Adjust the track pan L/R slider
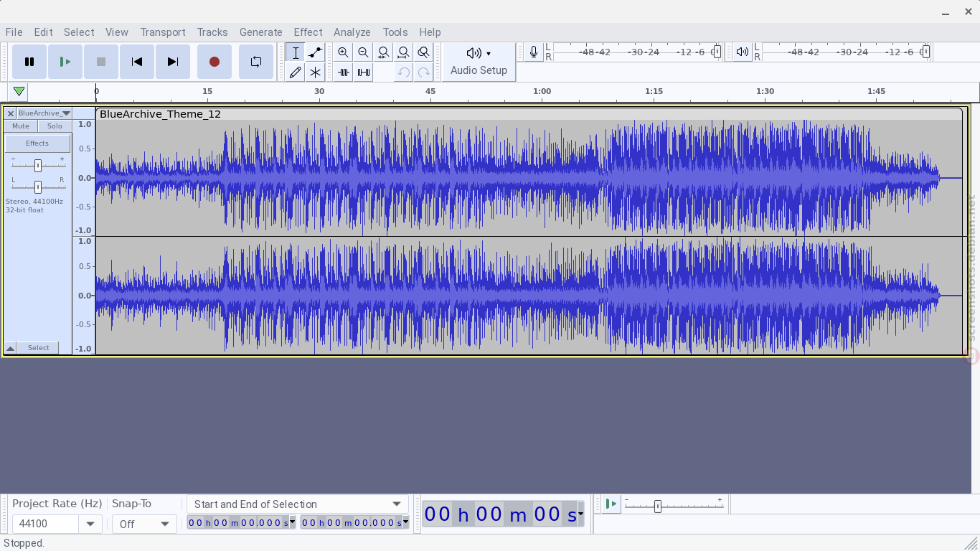 pyautogui.click(x=38, y=187)
